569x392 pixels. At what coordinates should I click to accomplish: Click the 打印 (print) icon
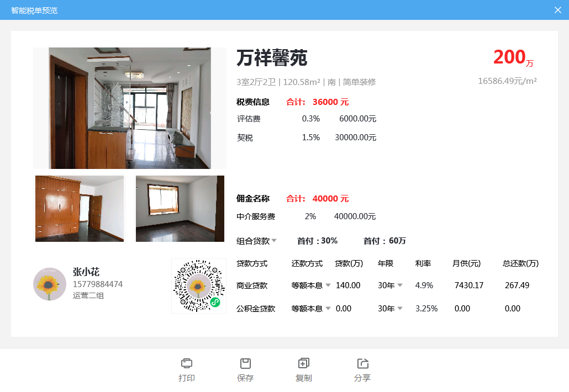coord(187,363)
